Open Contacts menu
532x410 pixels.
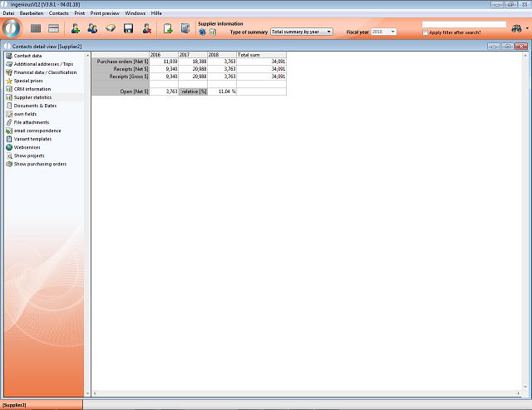click(x=59, y=13)
